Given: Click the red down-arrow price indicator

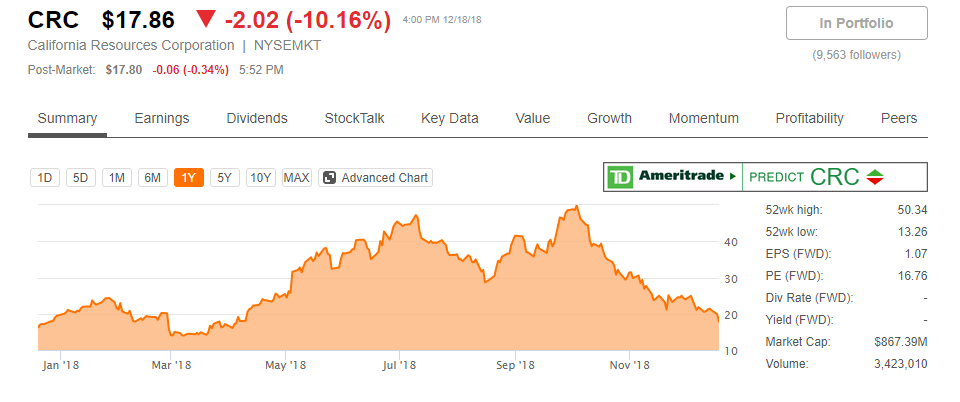Looking at the screenshot, I should [206, 20].
